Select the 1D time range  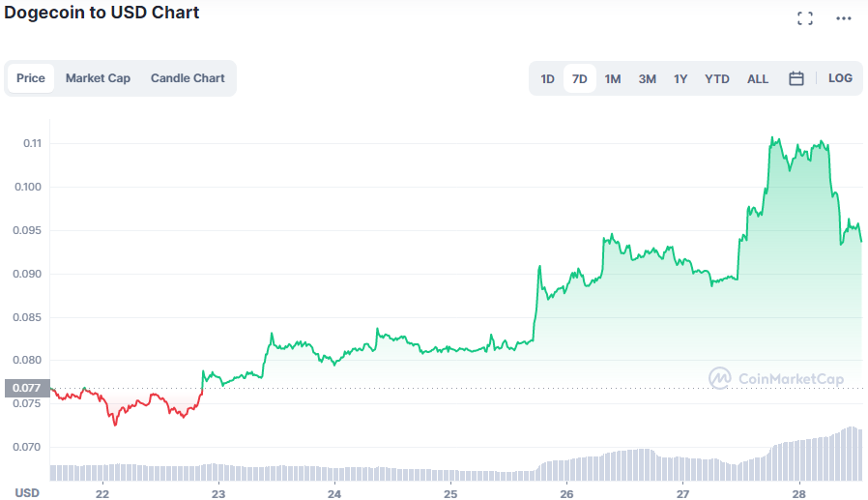click(547, 78)
